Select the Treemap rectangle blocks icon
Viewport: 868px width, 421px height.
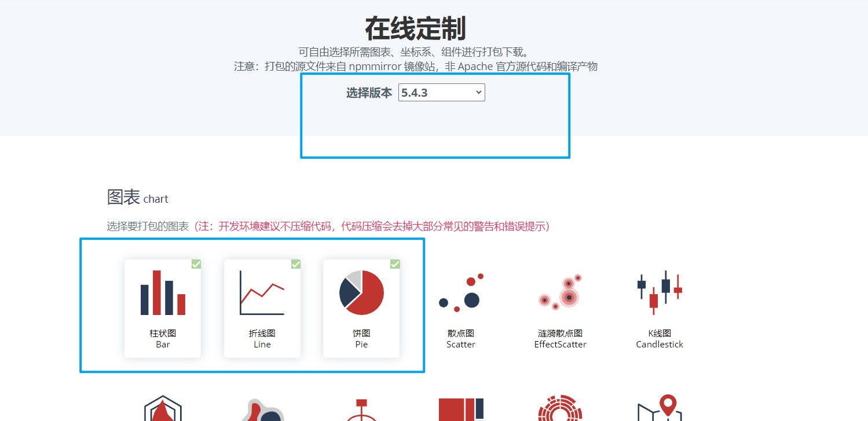coord(462,408)
